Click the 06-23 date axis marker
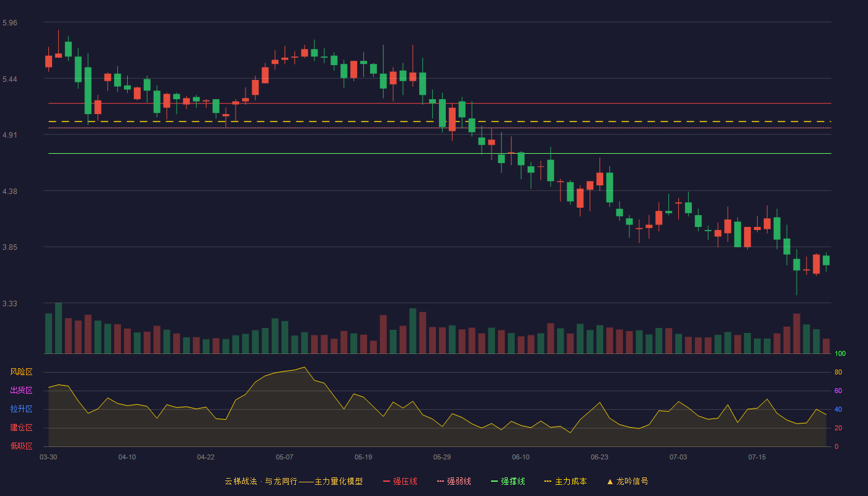The image size is (868, 496). tap(600, 457)
